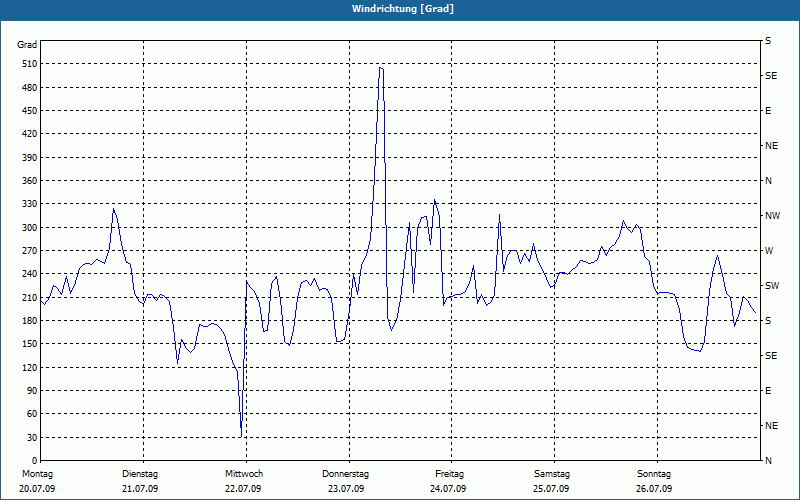Select the '210' y-axis value
The height and width of the screenshot is (500, 800).
tap(31, 297)
